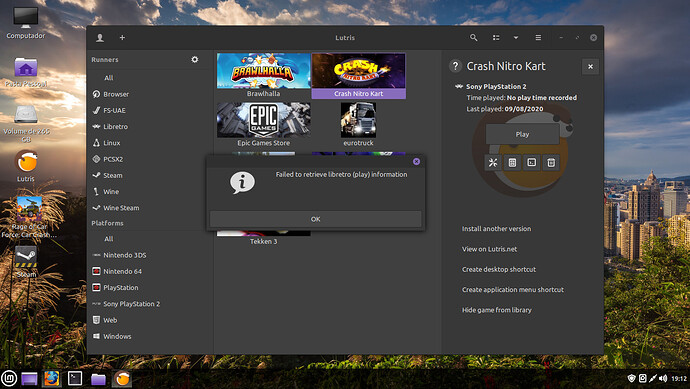Click show desktop taskbar icon
690x389 pixels.
(29, 378)
